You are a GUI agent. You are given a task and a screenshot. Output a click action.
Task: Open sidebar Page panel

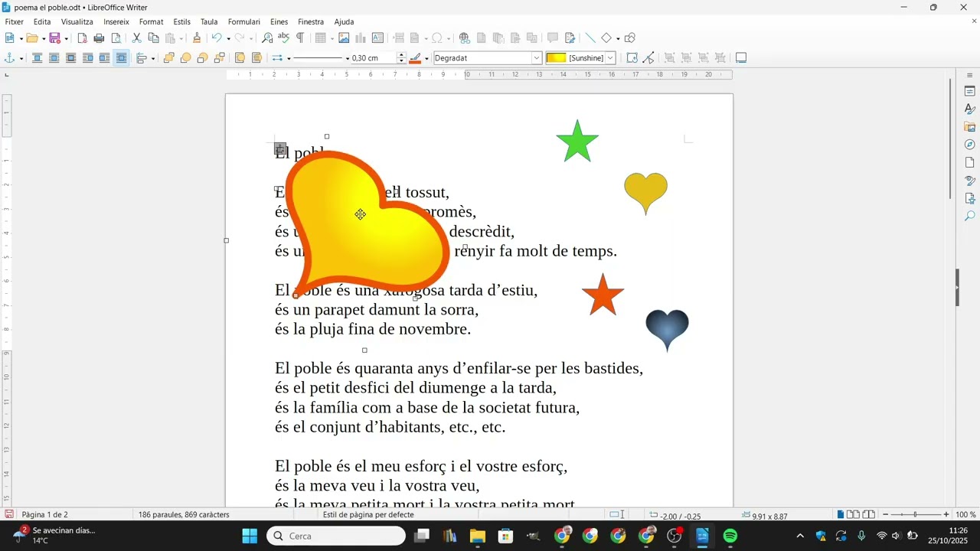(969, 162)
